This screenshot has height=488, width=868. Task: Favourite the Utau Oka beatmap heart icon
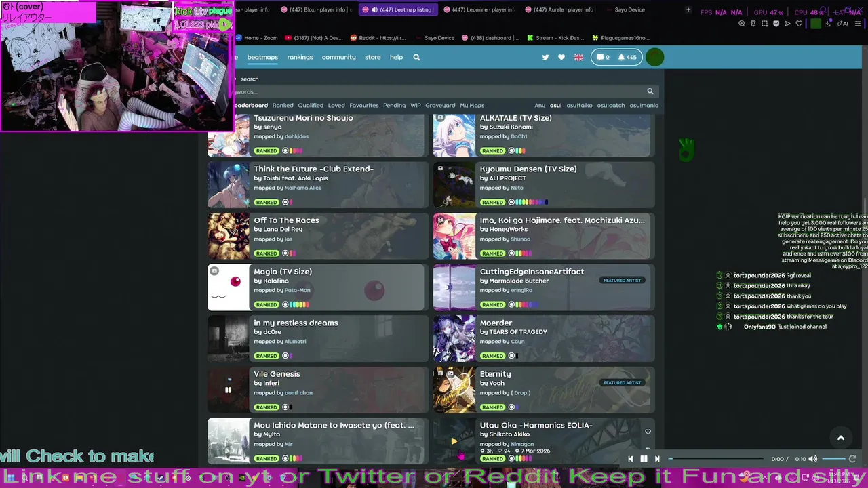(x=648, y=432)
